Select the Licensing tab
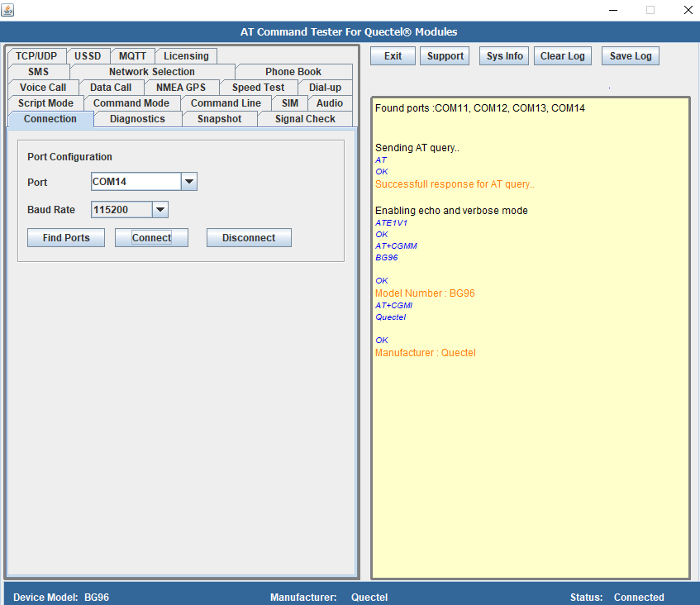This screenshot has height=605, width=700. [x=186, y=56]
